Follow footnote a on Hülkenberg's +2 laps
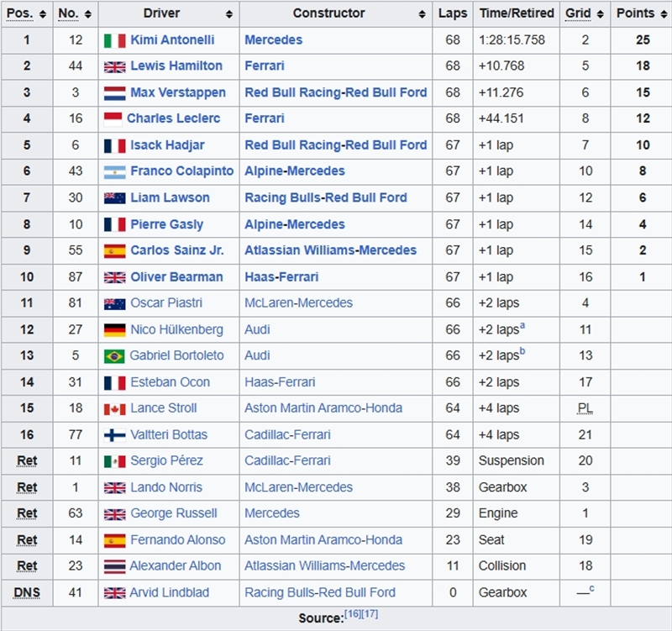Screen dimensions: 672x631 522,326
